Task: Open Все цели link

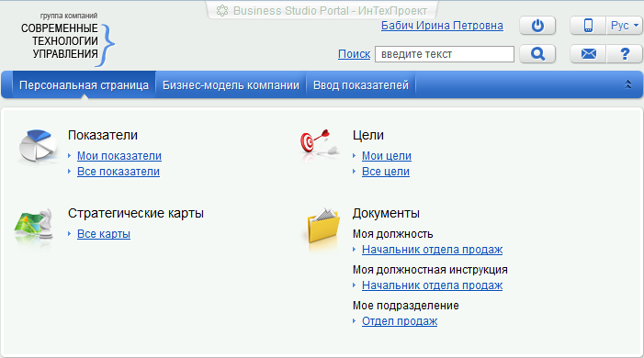Action: click(386, 172)
